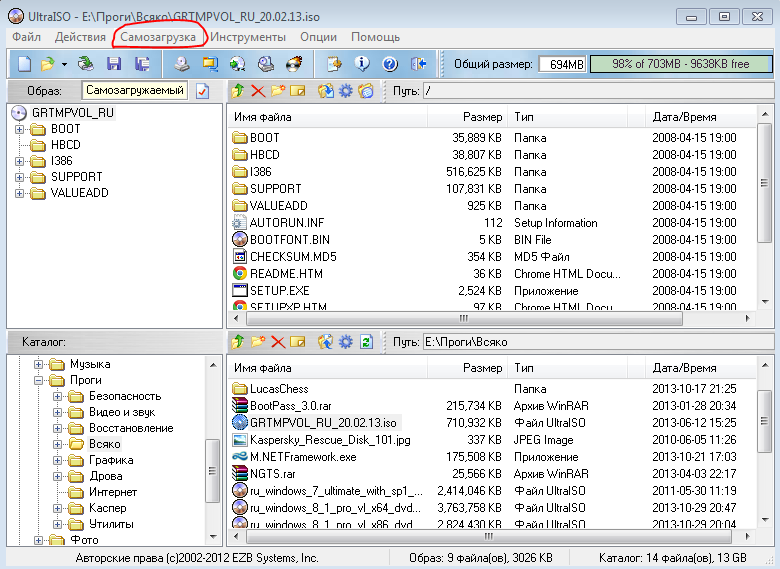Expand the Безопасность folder node
Screen dimensions: 780x569
tap(57, 396)
